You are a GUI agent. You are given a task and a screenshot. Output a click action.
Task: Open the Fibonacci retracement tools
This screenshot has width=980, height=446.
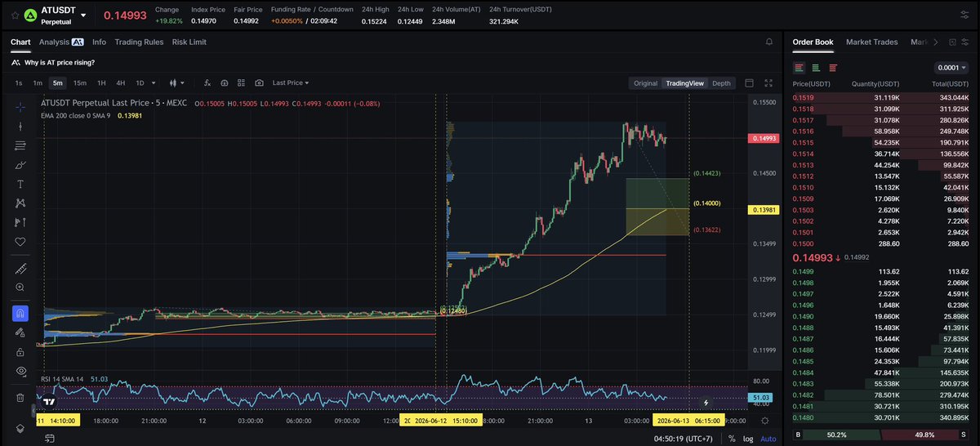coord(20,145)
